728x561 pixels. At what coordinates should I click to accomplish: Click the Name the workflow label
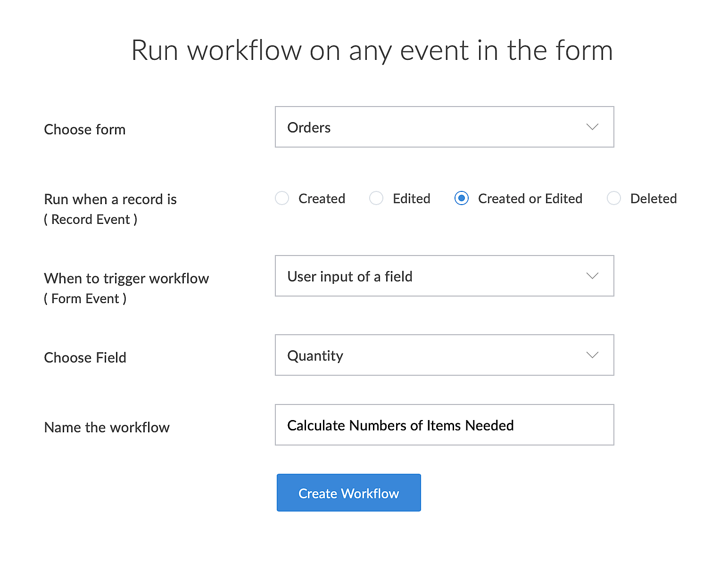click(107, 427)
